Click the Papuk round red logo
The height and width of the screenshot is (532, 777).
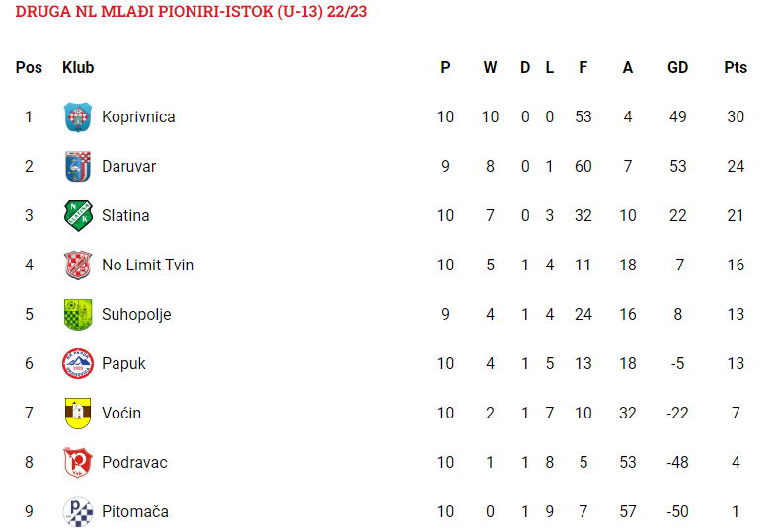pos(78,363)
